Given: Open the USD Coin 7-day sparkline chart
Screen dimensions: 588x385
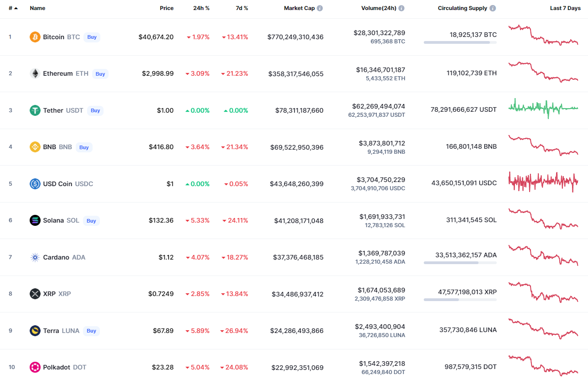Looking at the screenshot, I should 543,182.
